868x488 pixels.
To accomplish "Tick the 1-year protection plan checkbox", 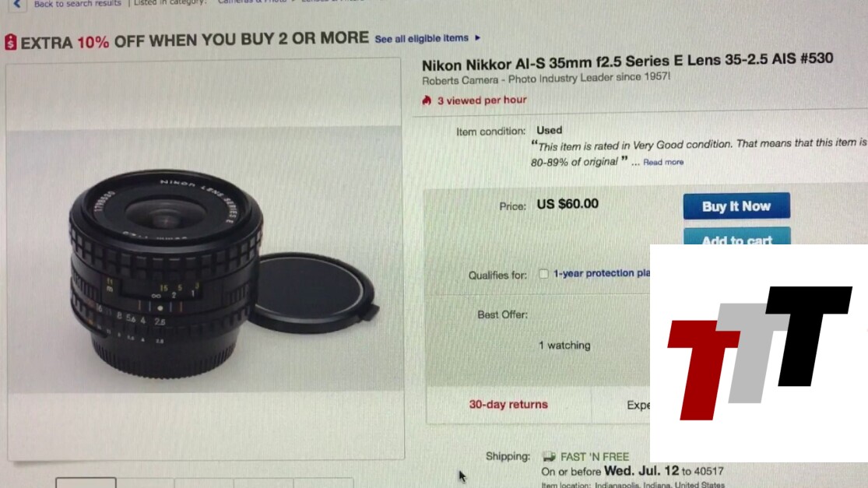I will [x=543, y=274].
